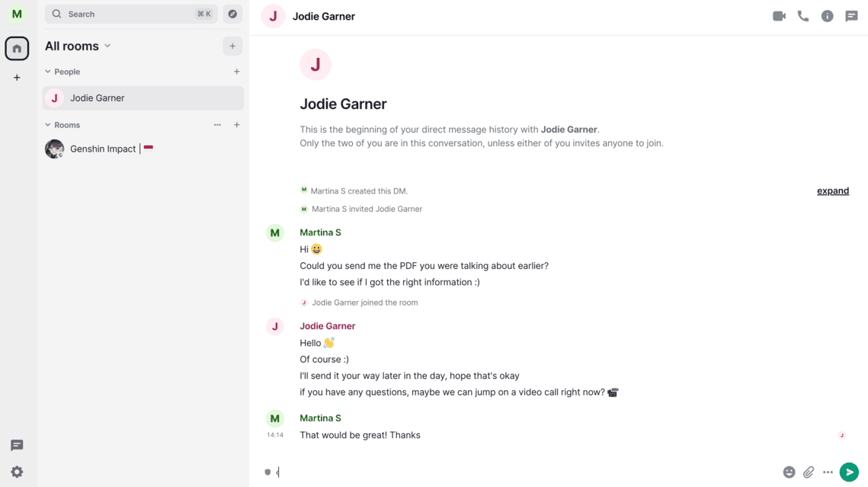Viewport: 868px width, 487px height.
Task: Start a video call with Jodie Garner
Action: pos(779,16)
